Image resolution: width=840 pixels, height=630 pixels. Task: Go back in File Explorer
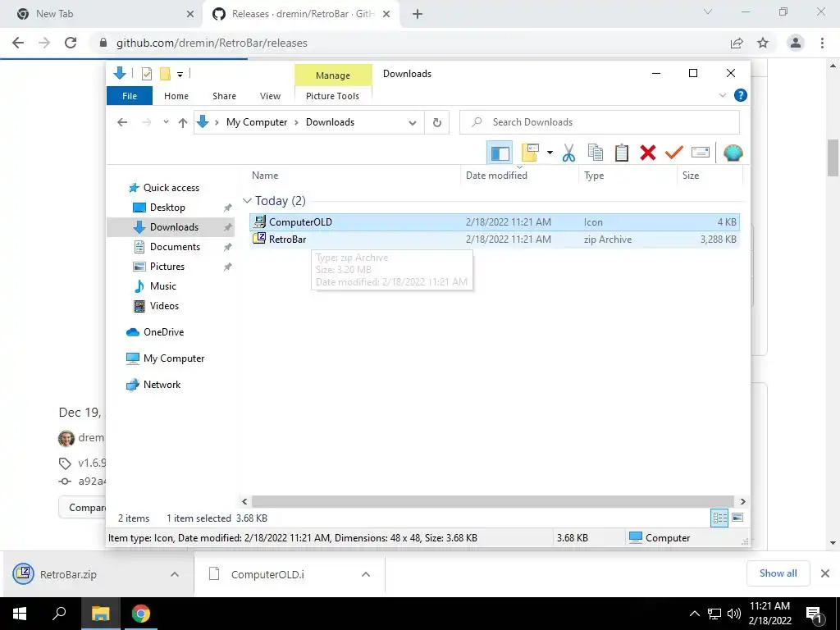pyautogui.click(x=122, y=122)
